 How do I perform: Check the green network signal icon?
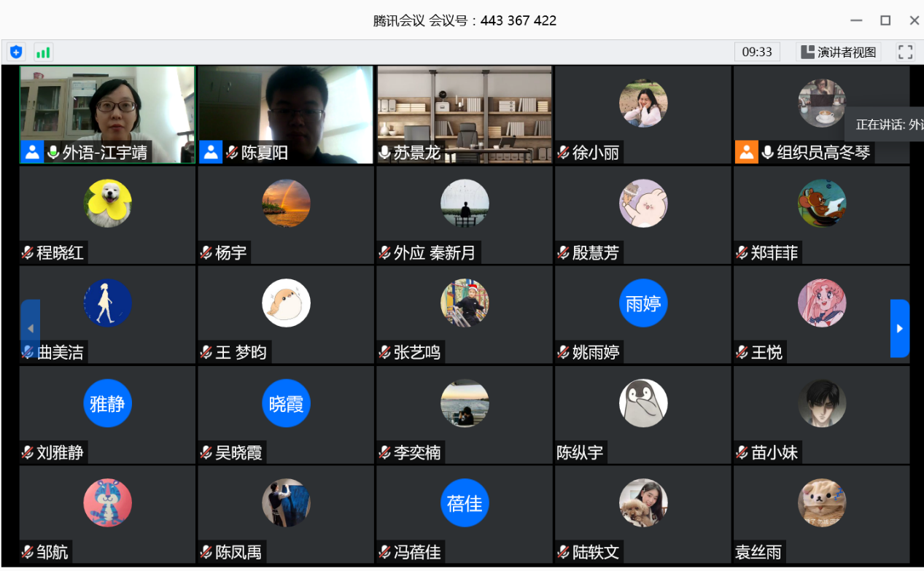[43, 52]
